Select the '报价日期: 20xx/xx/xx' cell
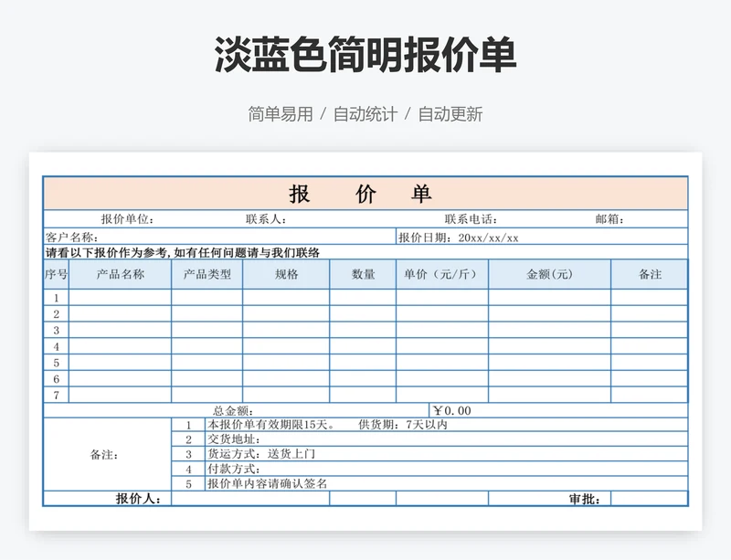The image size is (731, 560). click(x=542, y=237)
